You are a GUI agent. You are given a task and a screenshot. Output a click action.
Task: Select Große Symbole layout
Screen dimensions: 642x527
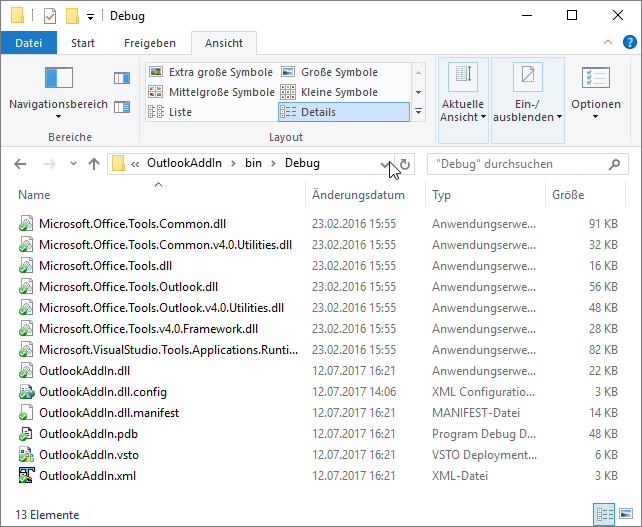pos(329,72)
